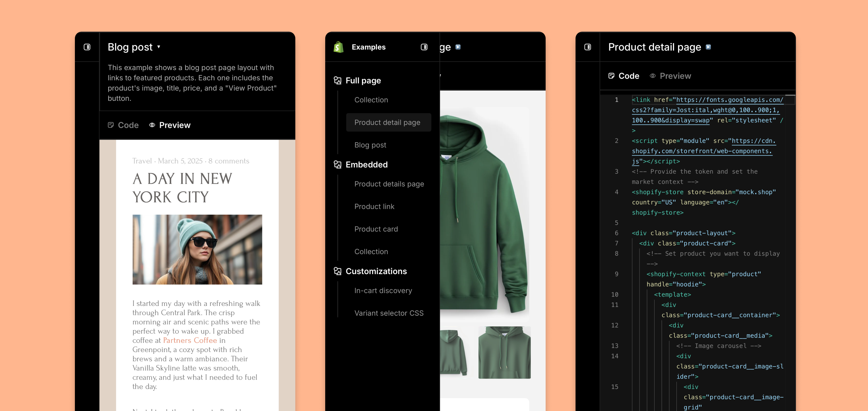The height and width of the screenshot is (411, 868).
Task: Click the Shopify logo in Examples panel
Action: point(338,47)
